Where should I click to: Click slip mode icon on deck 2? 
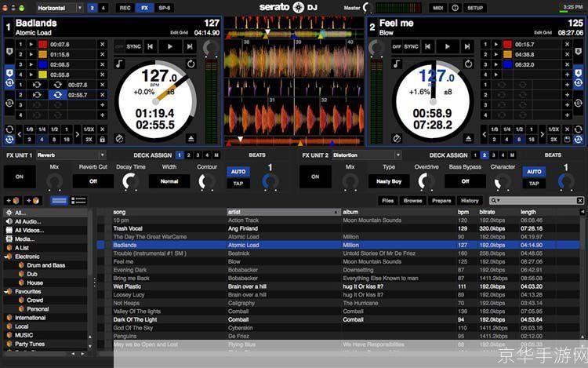pyautogui.click(x=397, y=139)
